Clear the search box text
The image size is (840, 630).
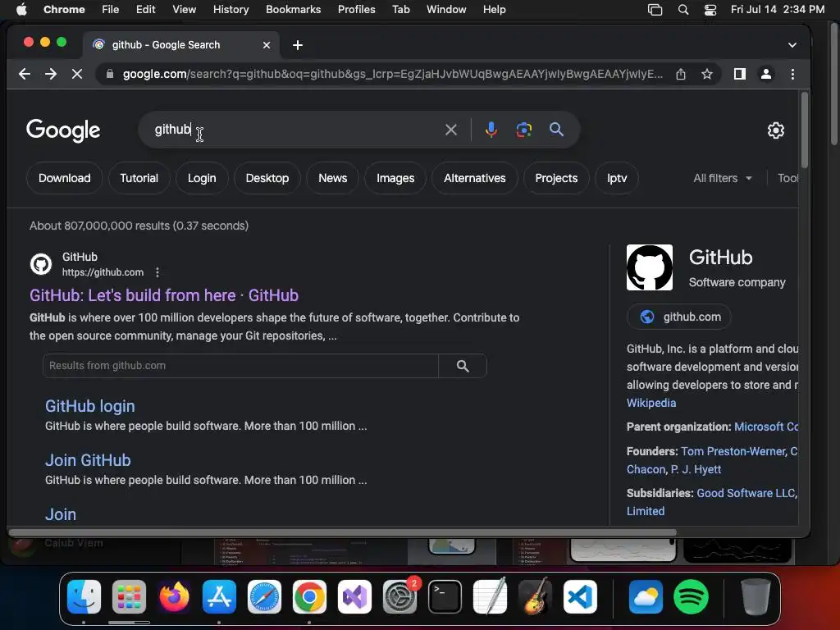(451, 130)
